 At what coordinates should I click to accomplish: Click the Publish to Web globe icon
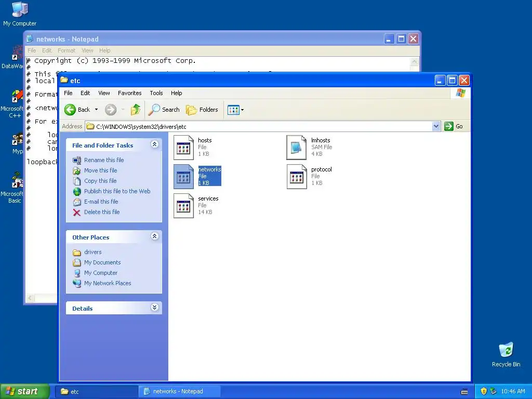[77, 191]
